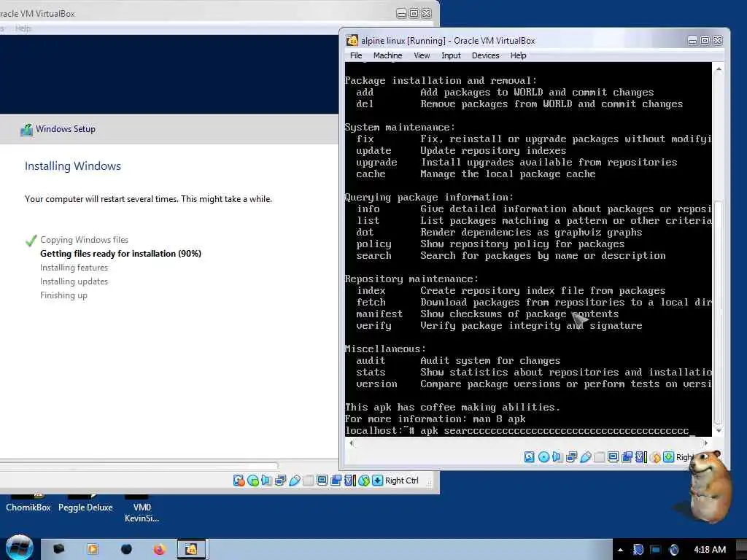Click horizontal scrollbar right arrow in alpine window
The width and height of the screenshot is (747, 560).
tap(705, 443)
